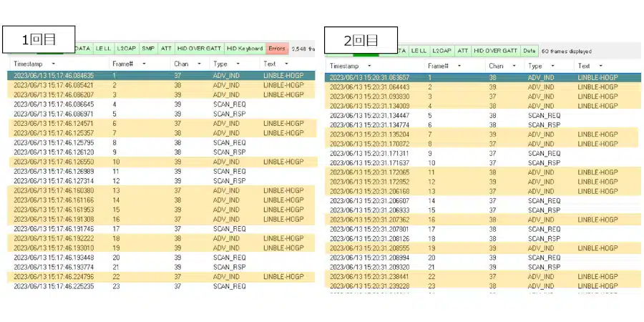Select the Errors tab in 1回目 panel
This screenshot has width=644, height=322.
(276, 49)
